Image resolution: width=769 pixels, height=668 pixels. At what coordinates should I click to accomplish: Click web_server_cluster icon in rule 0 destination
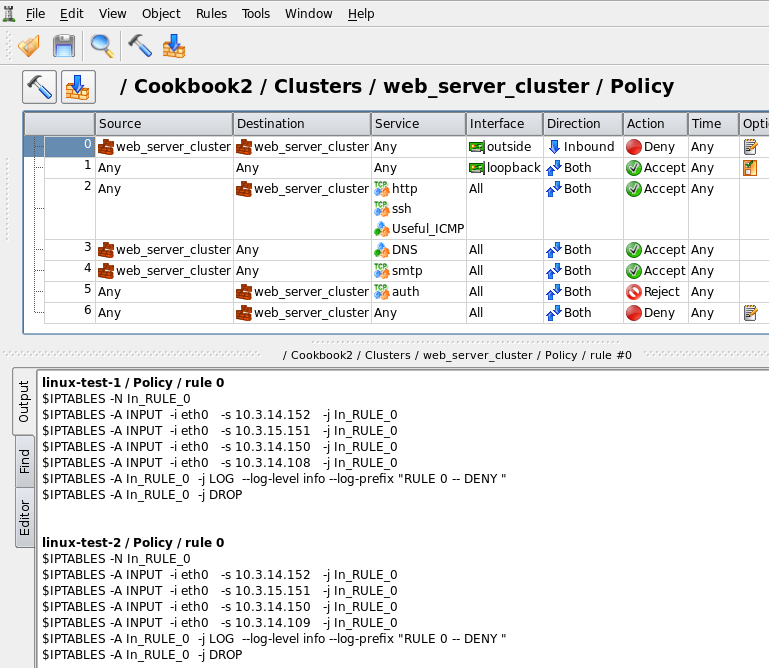pos(244,147)
